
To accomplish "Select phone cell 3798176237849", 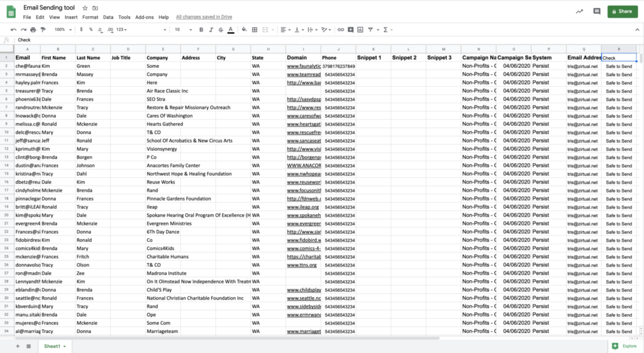I will coord(338,66).
